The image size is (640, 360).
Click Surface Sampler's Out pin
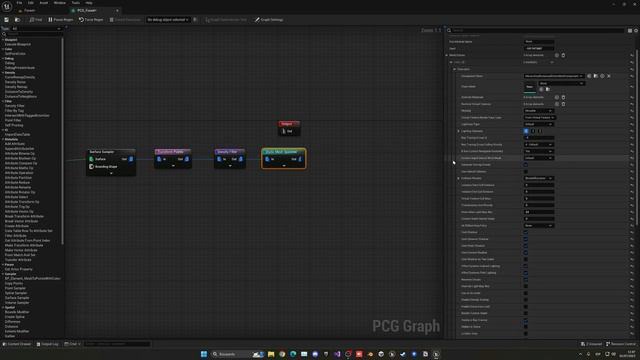131,159
